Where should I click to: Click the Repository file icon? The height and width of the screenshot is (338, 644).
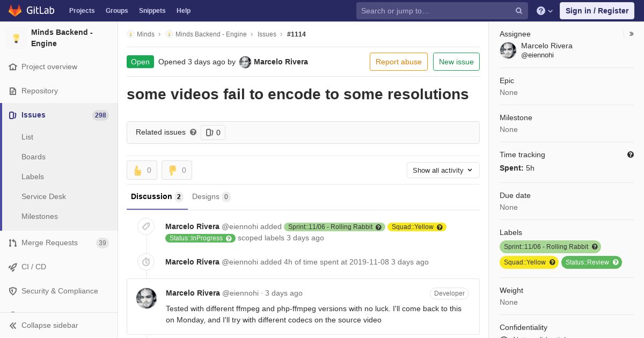tap(13, 91)
